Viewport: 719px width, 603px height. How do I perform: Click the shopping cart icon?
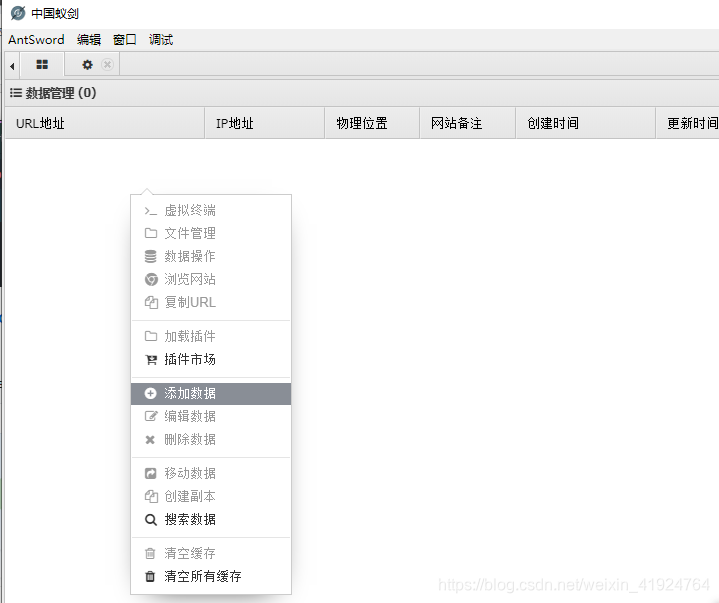tap(151, 360)
